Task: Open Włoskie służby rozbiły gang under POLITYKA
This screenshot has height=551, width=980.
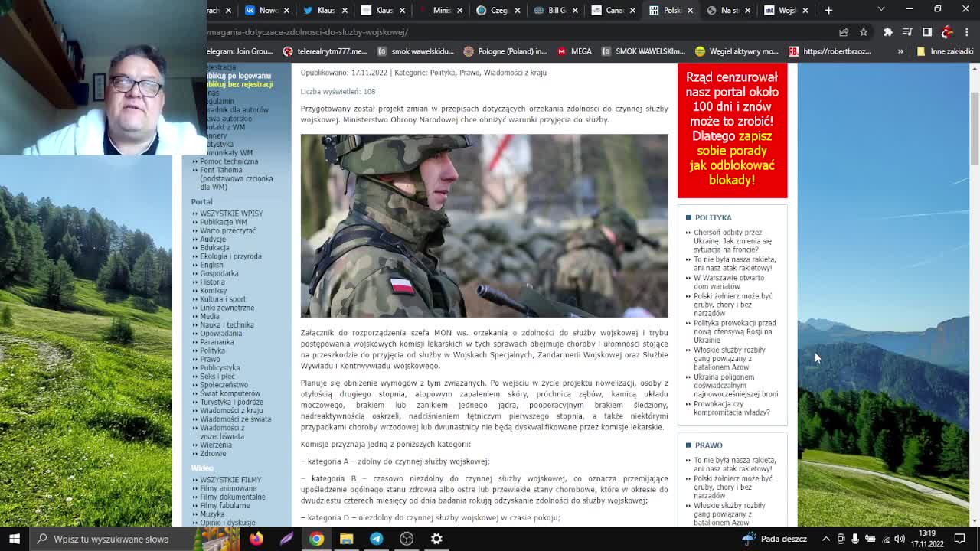Action: 729,358
